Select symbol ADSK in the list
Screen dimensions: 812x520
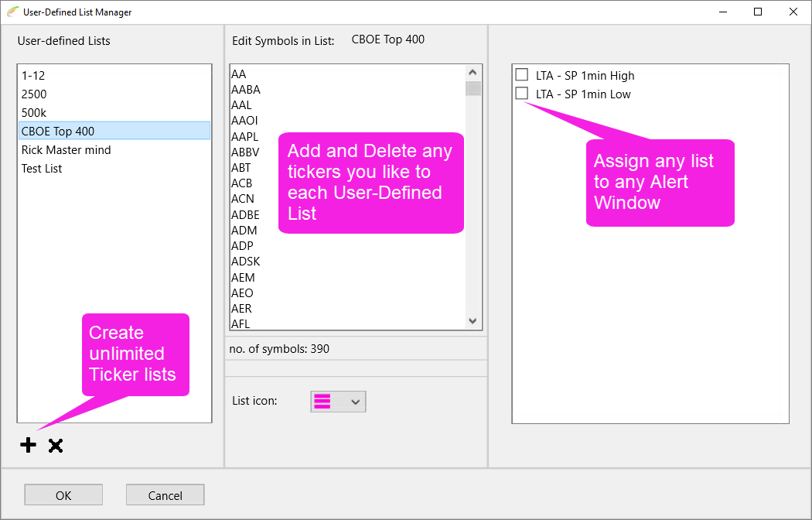[348, 262]
